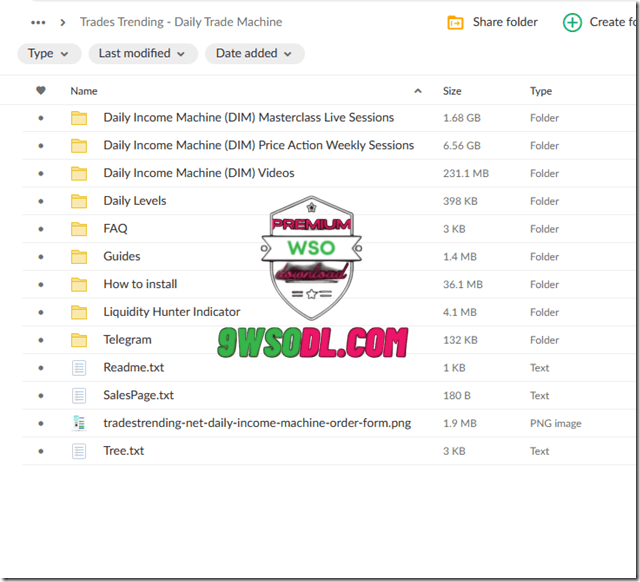Click the Readme.txt file icon
The image size is (640, 582).
pyautogui.click(x=79, y=368)
